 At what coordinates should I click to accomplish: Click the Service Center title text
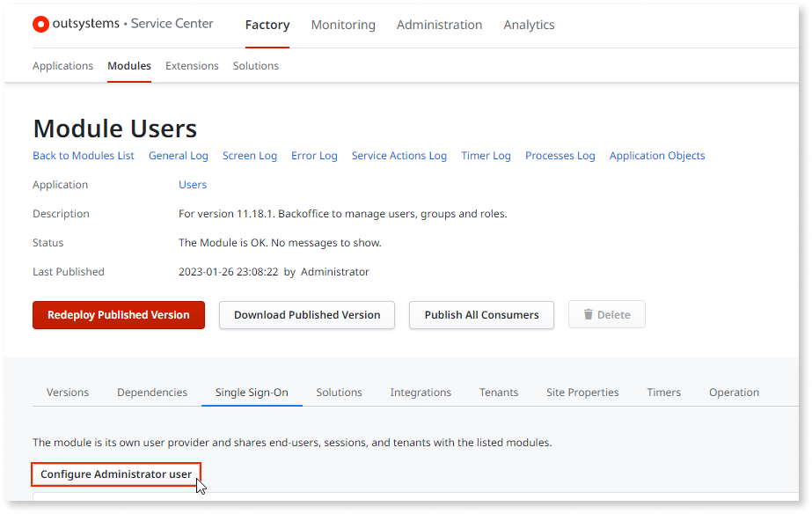172,24
